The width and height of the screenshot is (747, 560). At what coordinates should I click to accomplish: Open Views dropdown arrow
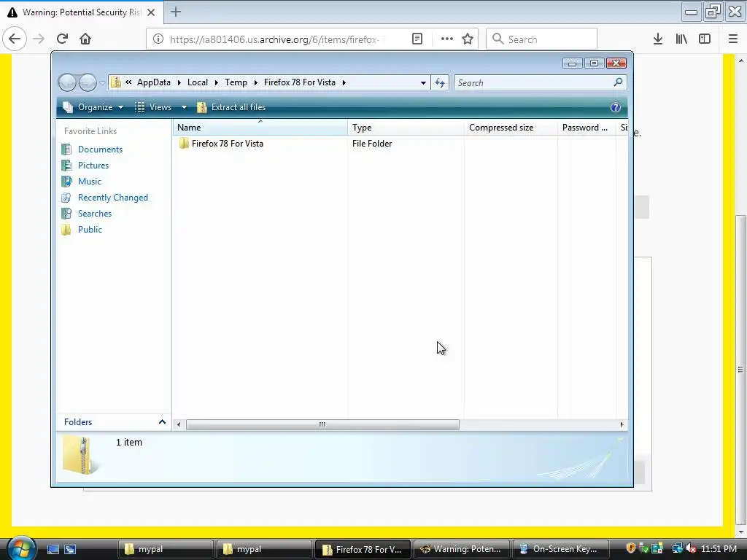point(184,107)
